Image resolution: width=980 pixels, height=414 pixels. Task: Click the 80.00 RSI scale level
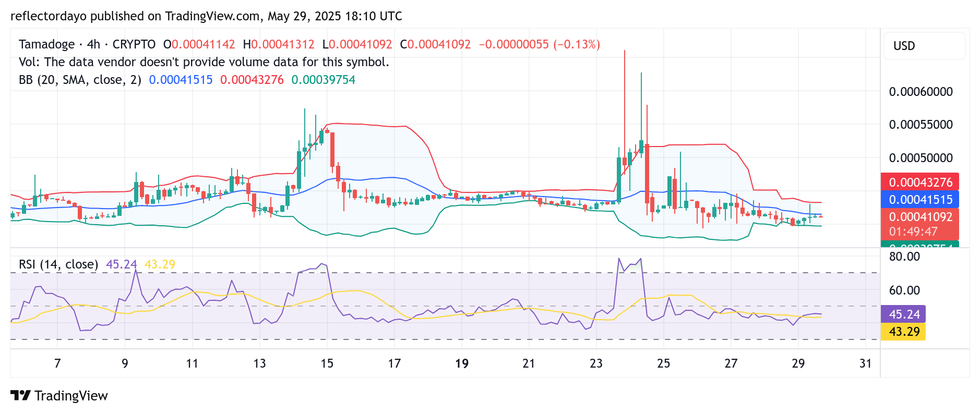coord(904,257)
